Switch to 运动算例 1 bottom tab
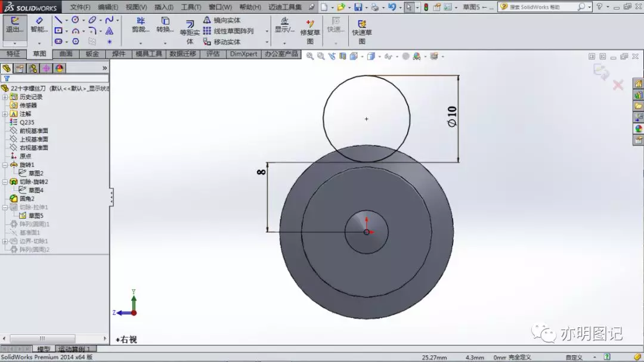 click(75, 349)
